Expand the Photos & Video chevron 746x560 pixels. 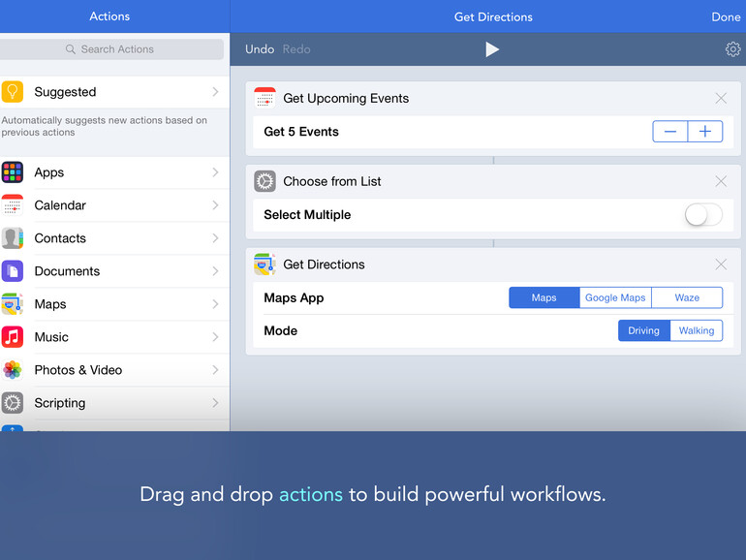point(215,370)
